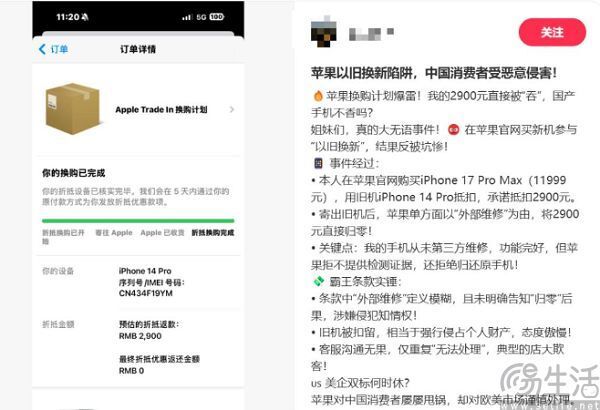Click the phone status bar signal icon

click(187, 17)
